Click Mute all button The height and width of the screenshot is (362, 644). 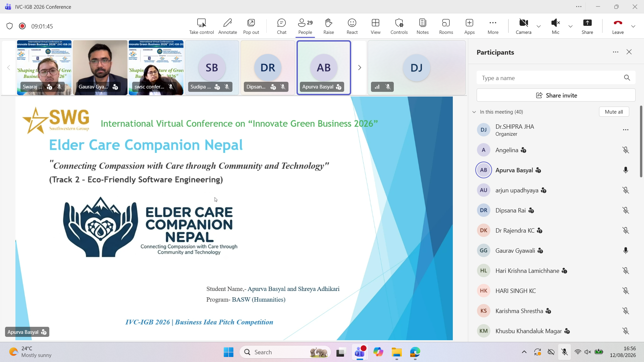614,112
